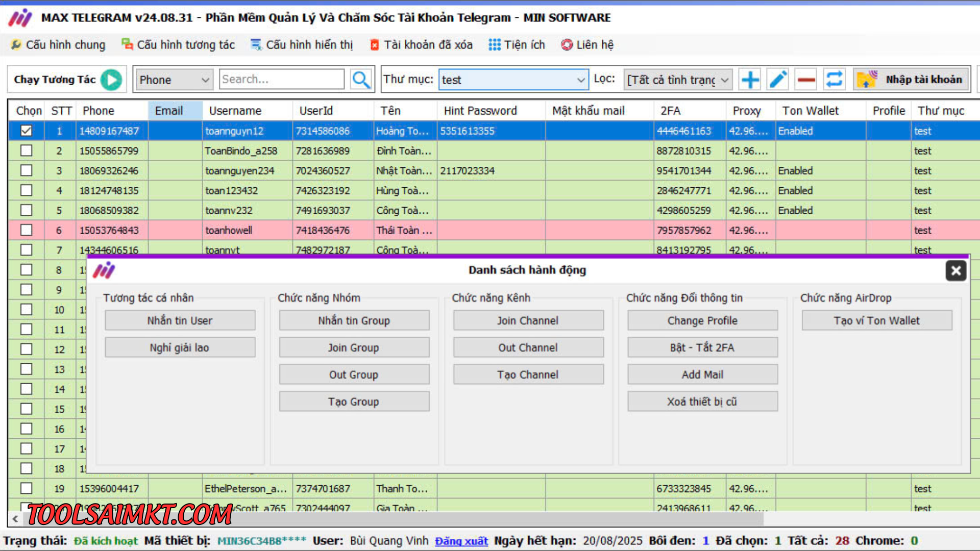Tick the checkbox for row 4 toan123432
This screenshot has height=551, width=980.
pyautogui.click(x=26, y=190)
